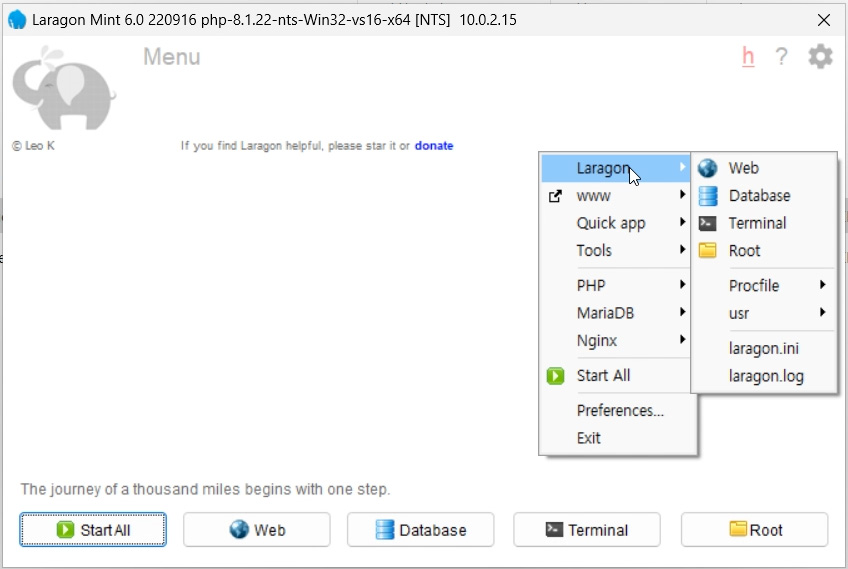This screenshot has height=569, width=848.
Task: Click the question mark help icon
Action: pos(781,56)
